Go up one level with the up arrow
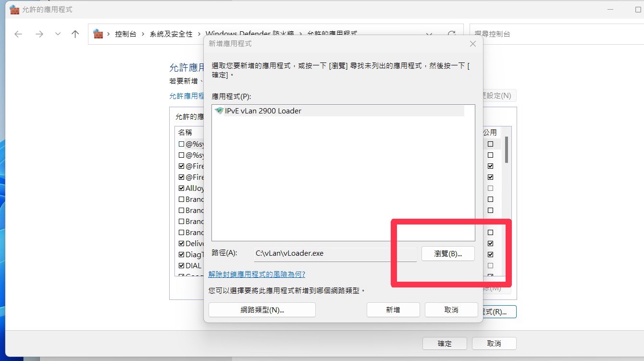 [75, 34]
